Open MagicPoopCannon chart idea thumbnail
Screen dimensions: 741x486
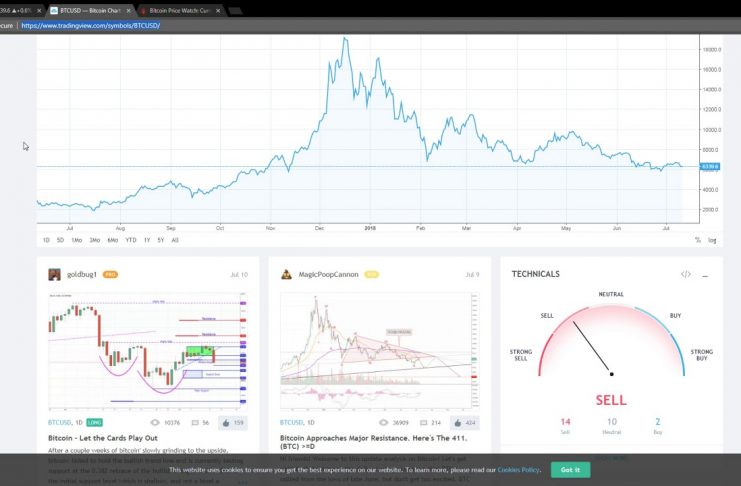(x=379, y=351)
